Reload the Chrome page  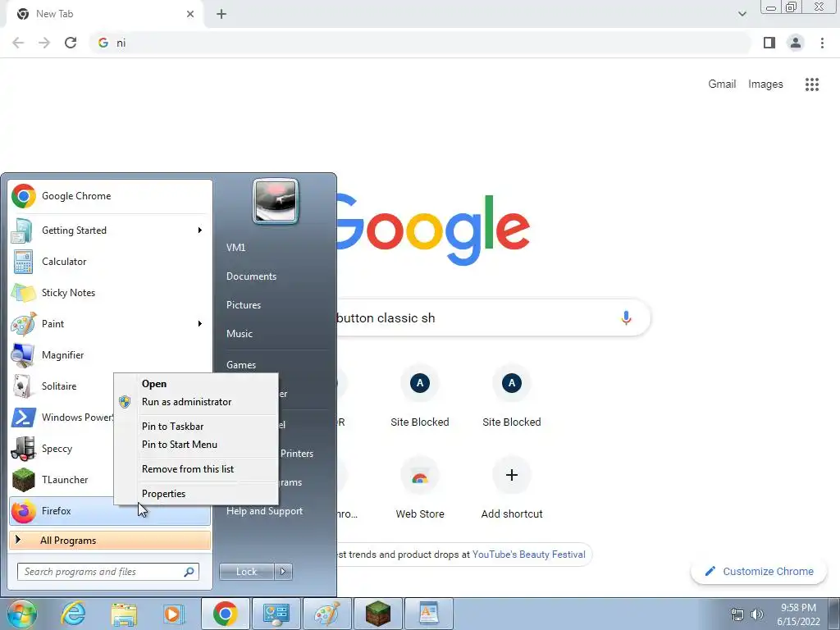pos(71,43)
